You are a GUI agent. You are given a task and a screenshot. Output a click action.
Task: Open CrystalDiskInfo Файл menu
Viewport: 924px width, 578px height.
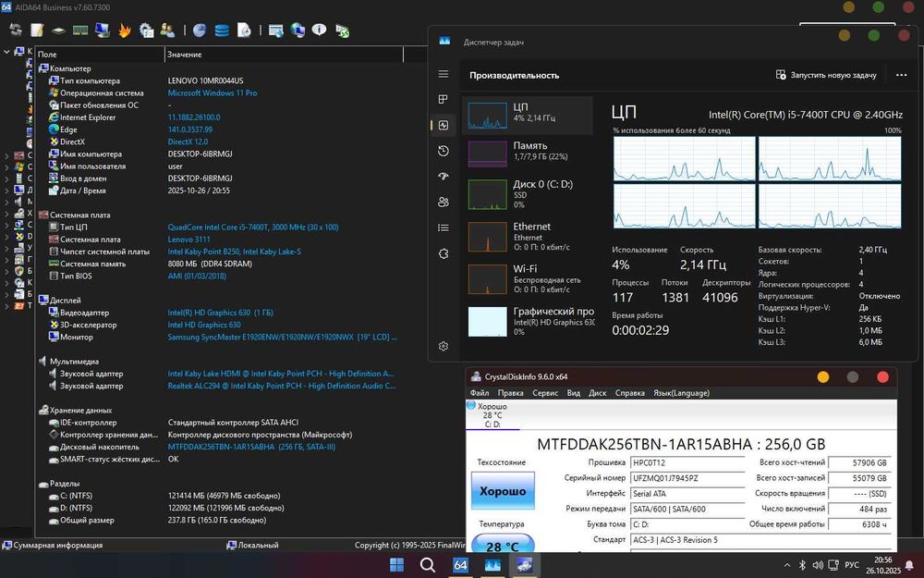(x=480, y=393)
